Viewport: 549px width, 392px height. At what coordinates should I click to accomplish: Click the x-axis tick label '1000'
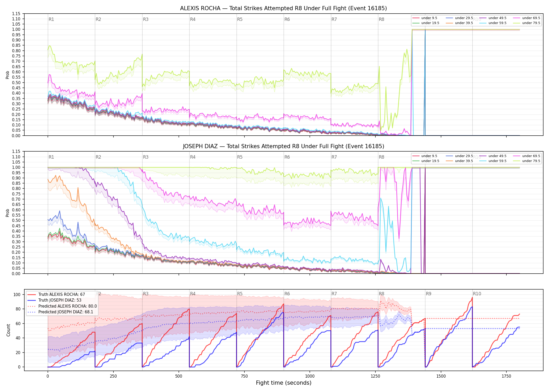coord(310,376)
